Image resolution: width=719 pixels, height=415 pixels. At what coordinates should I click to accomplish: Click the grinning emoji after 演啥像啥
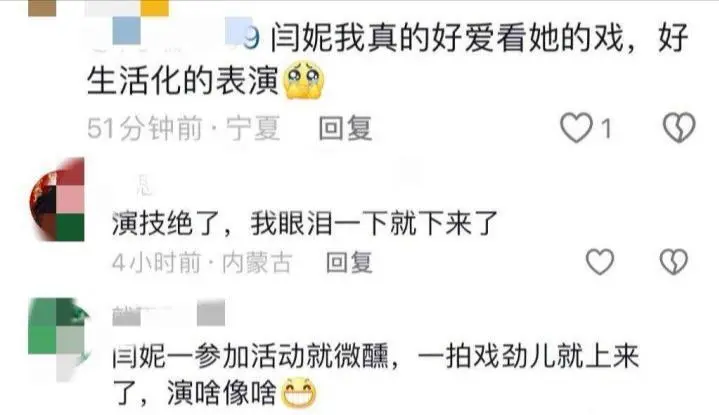coord(299,393)
